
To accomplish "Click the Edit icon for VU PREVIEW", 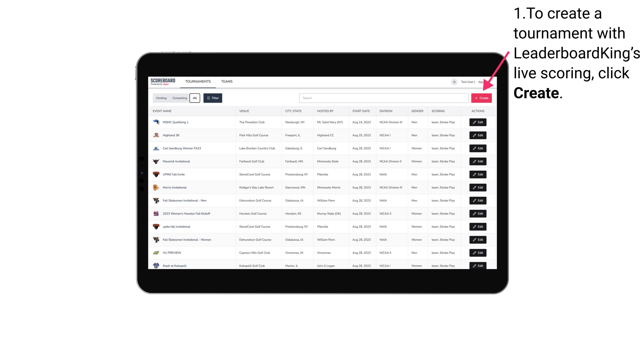I will [477, 253].
